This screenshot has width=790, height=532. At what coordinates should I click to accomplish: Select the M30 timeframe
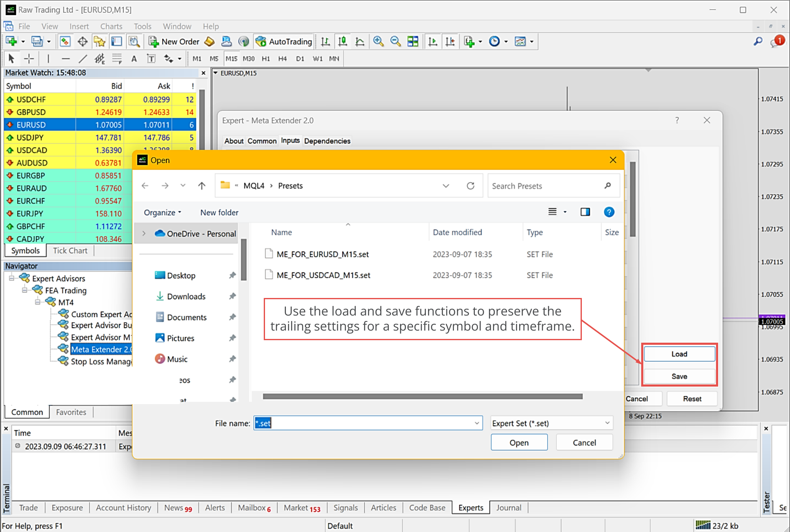[249, 59]
